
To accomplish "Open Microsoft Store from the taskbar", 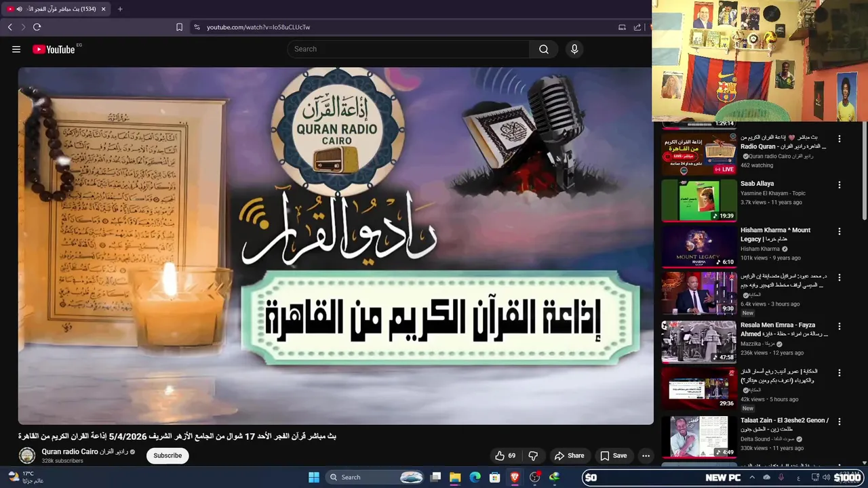I will tap(495, 477).
